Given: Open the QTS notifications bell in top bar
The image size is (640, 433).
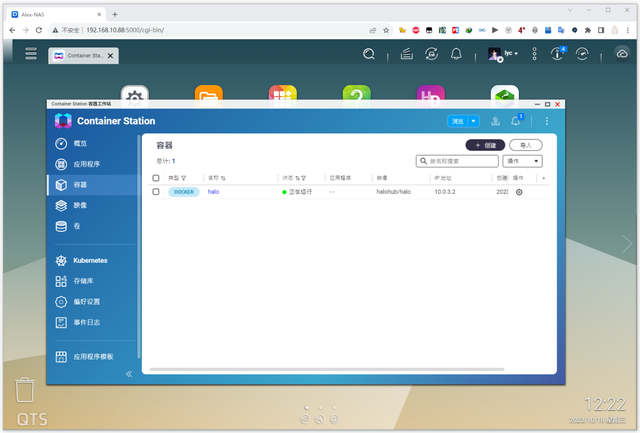Looking at the screenshot, I should (x=456, y=54).
